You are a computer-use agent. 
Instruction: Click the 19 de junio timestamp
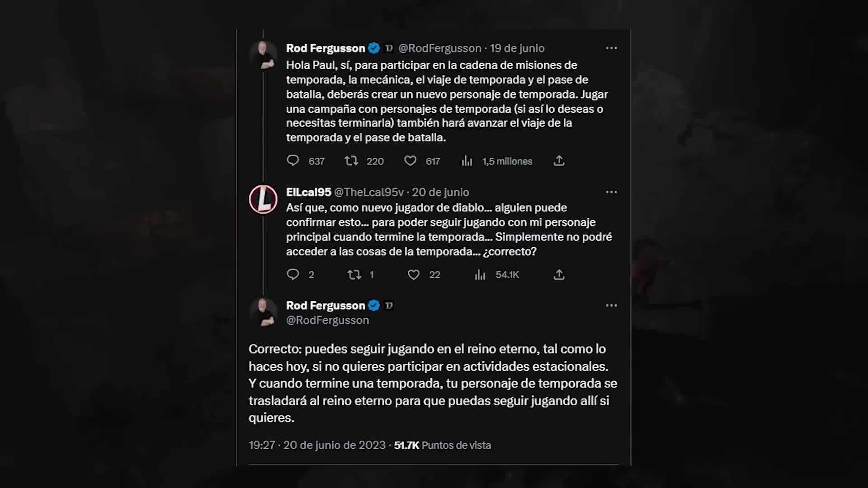coord(517,48)
